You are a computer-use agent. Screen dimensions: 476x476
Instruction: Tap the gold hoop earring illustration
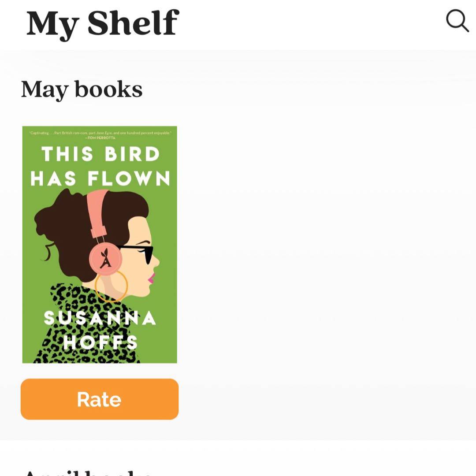pyautogui.click(x=111, y=286)
